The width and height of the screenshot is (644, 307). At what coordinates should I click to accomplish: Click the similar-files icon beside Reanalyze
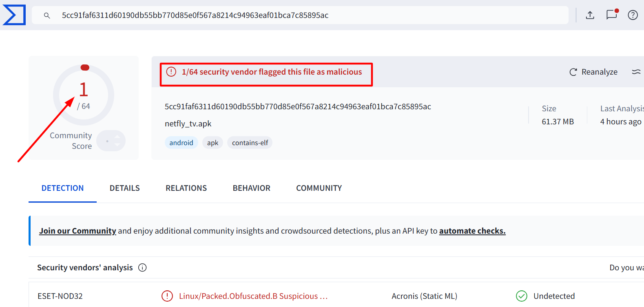tap(636, 72)
